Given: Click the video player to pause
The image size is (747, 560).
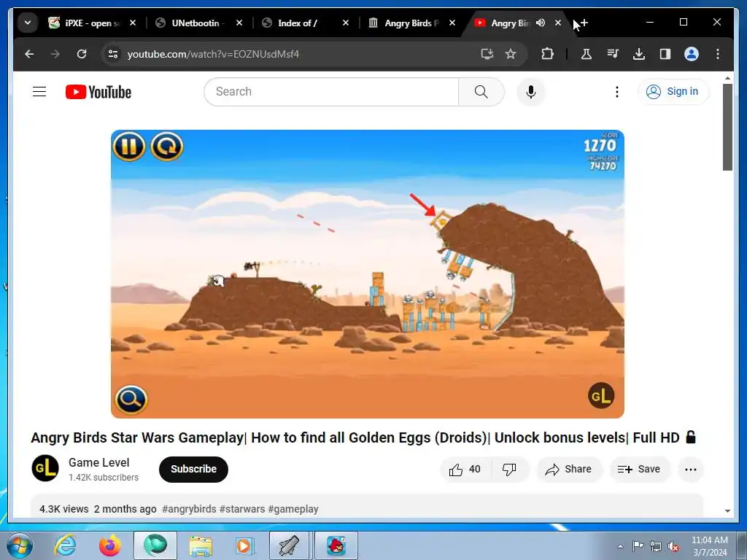Looking at the screenshot, I should pos(368,274).
